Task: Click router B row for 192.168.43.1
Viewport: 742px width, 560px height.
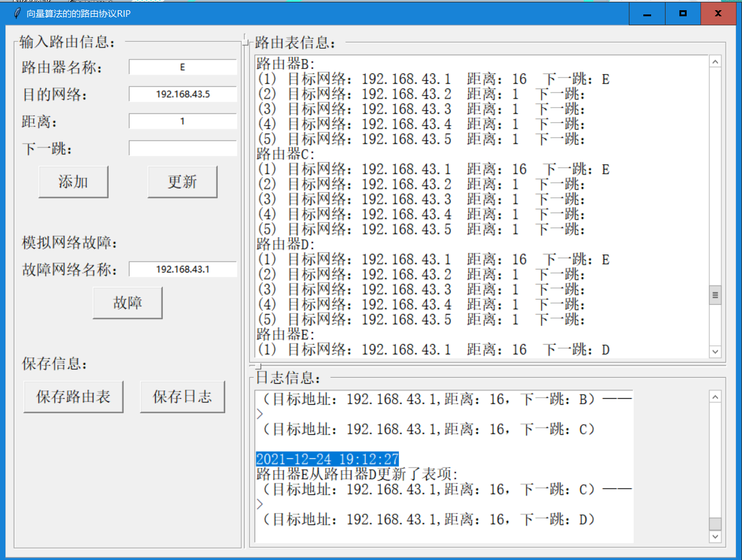Action: tap(433, 79)
